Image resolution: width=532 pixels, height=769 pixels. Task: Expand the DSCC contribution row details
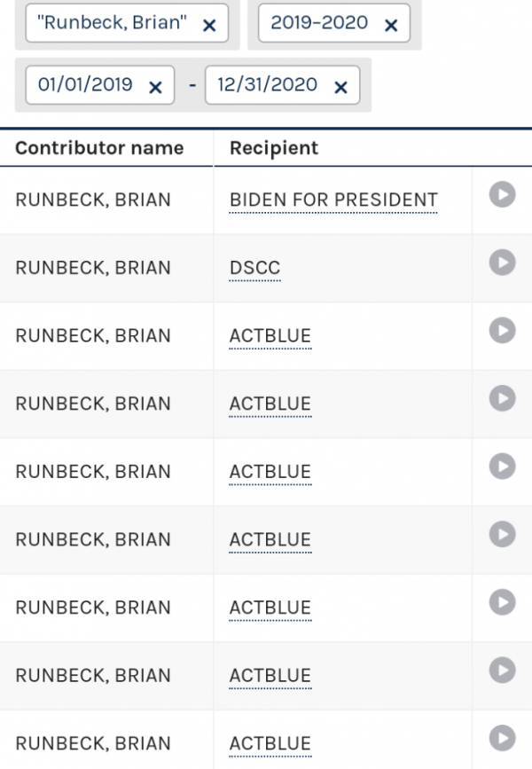(x=503, y=263)
